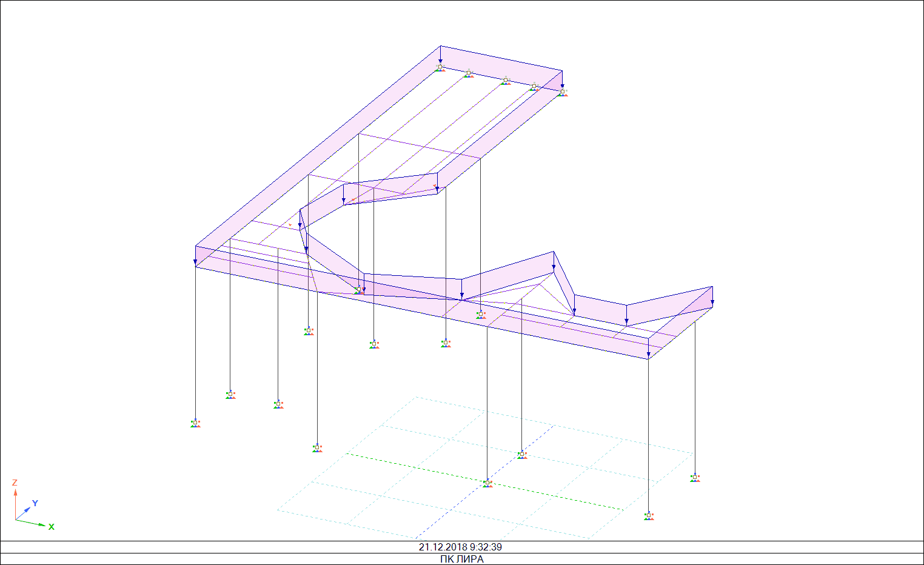Select the X axis label of triad
This screenshot has height=565, width=924.
point(52,527)
